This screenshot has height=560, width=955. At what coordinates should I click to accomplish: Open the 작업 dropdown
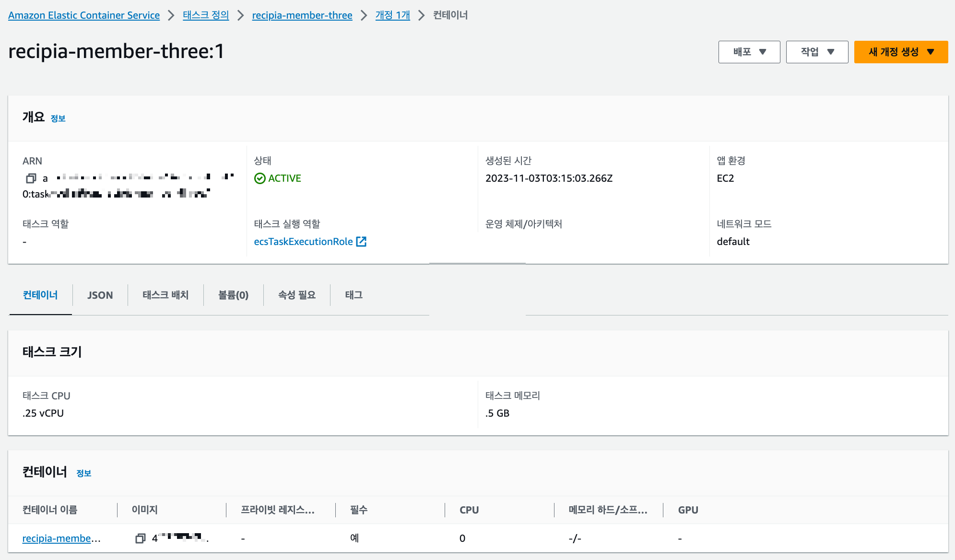pos(817,52)
